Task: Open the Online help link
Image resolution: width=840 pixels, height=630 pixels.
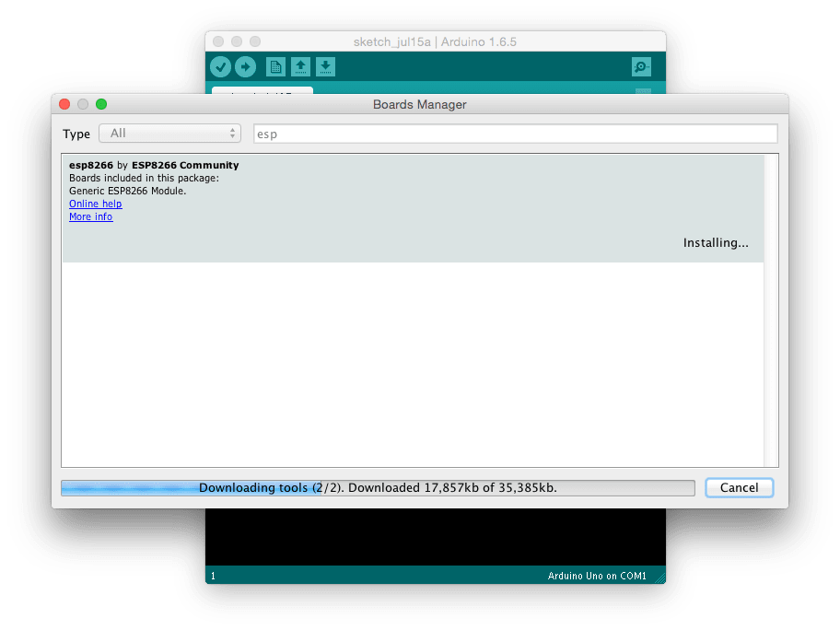Action: (x=96, y=204)
